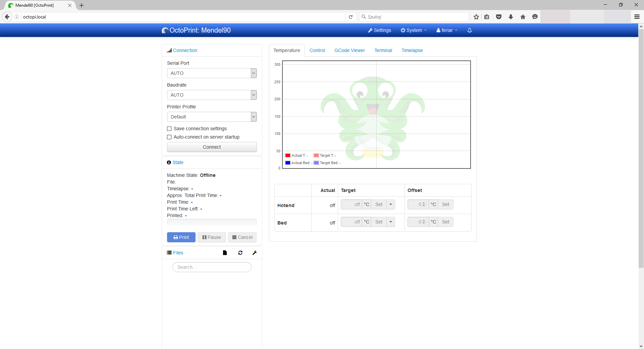Open browser downloads arrow icon
The image size is (644, 349).
[511, 17]
